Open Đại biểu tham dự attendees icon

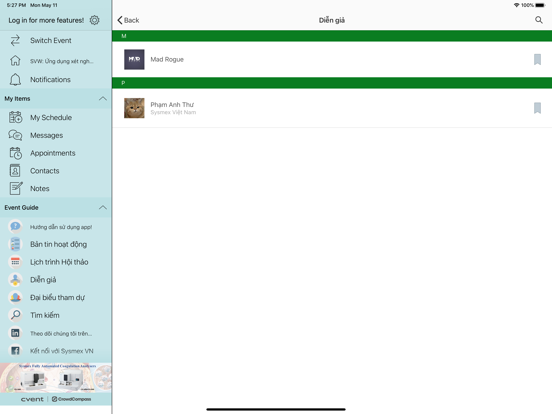pyautogui.click(x=15, y=297)
